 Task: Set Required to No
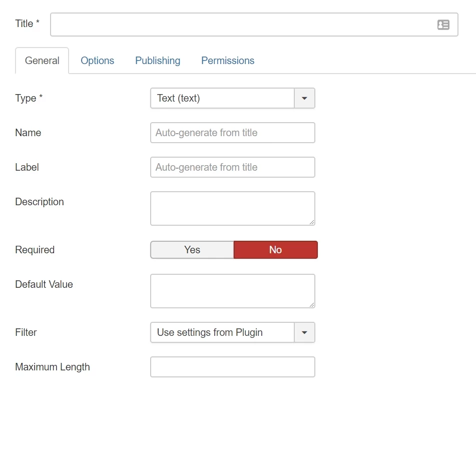click(x=275, y=250)
